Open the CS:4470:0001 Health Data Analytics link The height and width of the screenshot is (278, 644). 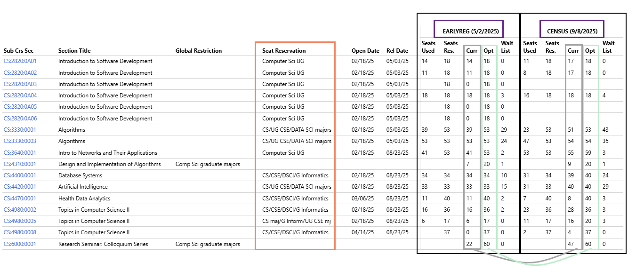tap(19, 198)
